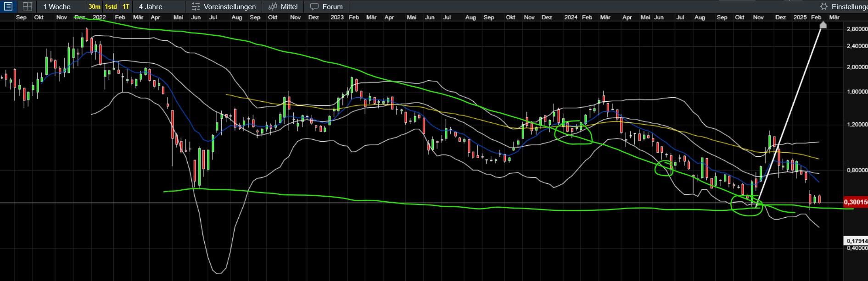This screenshot has height=281, width=868.
Task: Open the Forum speech bubble icon
Action: [314, 6]
